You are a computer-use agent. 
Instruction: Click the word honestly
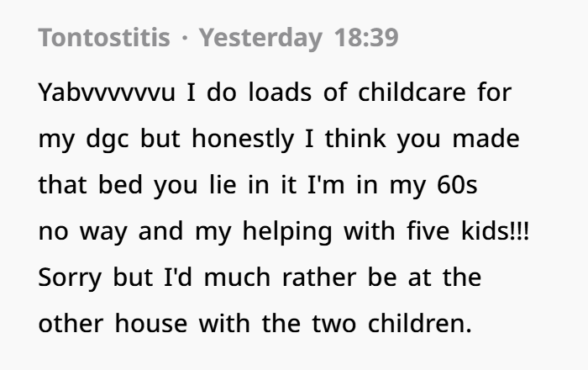click(x=243, y=140)
